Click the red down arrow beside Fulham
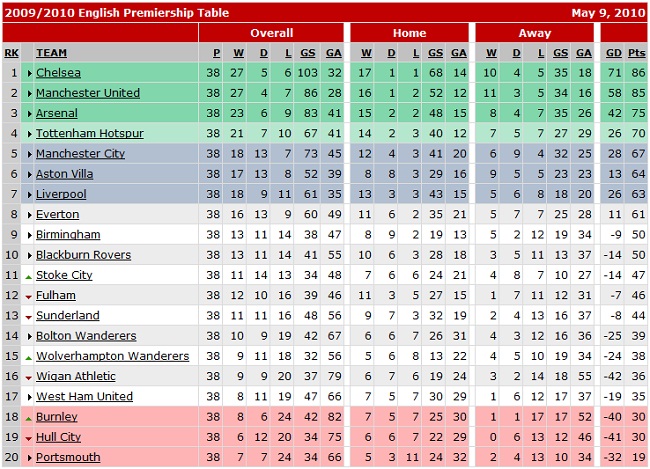 tap(29, 296)
